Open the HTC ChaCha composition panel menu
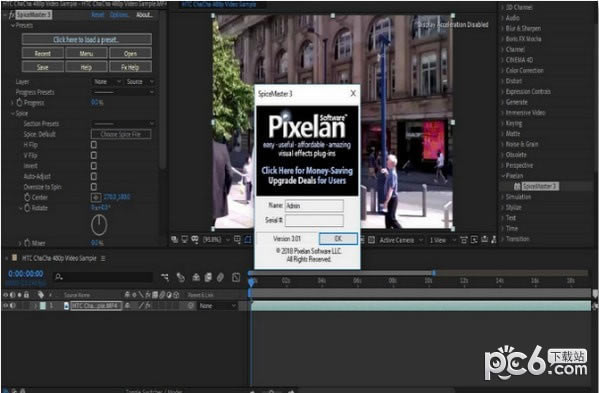This screenshot has height=393, width=599. click(103, 259)
